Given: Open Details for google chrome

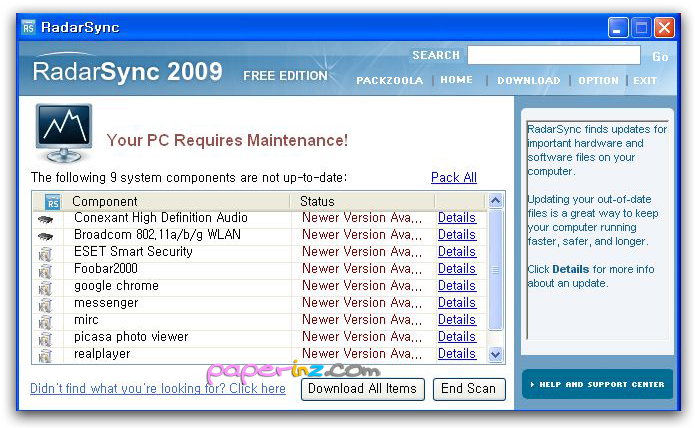Looking at the screenshot, I should [457, 285].
